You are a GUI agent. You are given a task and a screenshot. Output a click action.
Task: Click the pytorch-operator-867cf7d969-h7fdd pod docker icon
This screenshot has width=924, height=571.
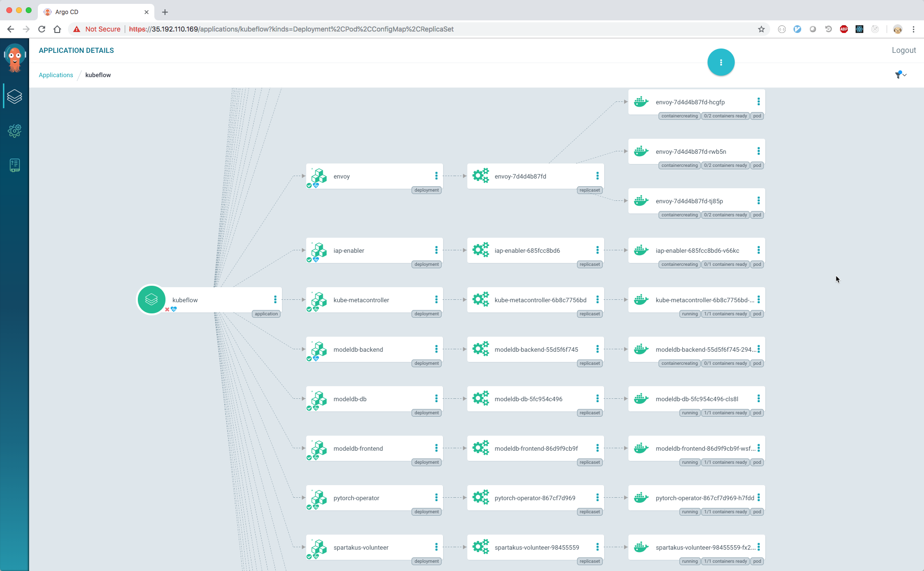point(642,497)
